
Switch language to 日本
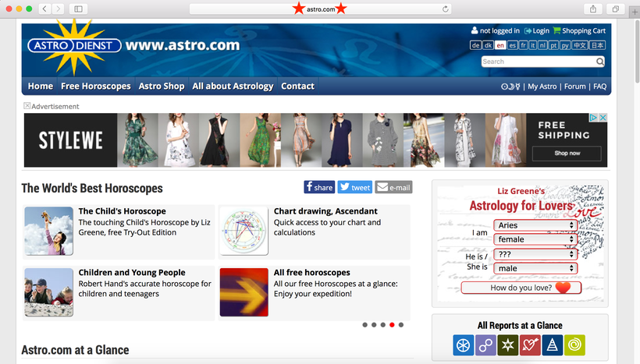[x=597, y=45]
